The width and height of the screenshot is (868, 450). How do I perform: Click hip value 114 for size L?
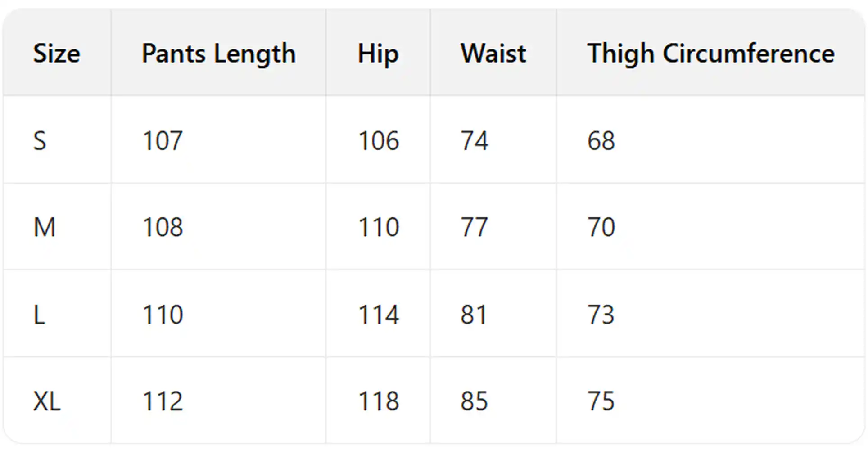pyautogui.click(x=379, y=314)
